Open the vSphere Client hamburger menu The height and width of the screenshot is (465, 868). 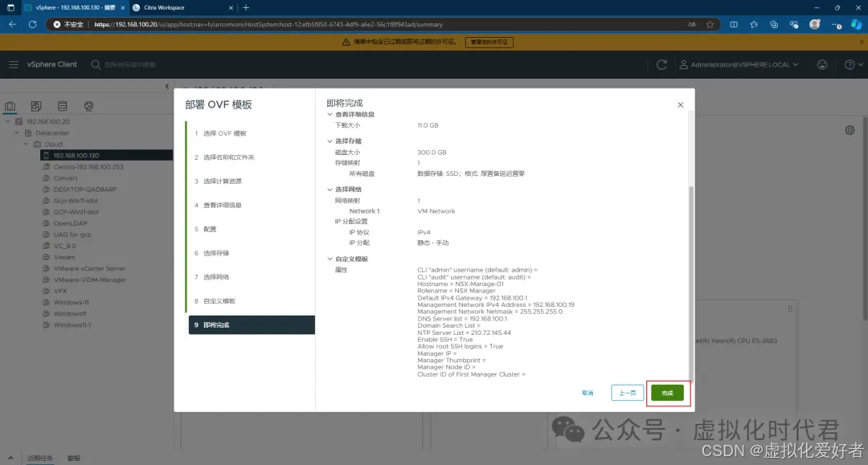[x=14, y=65]
